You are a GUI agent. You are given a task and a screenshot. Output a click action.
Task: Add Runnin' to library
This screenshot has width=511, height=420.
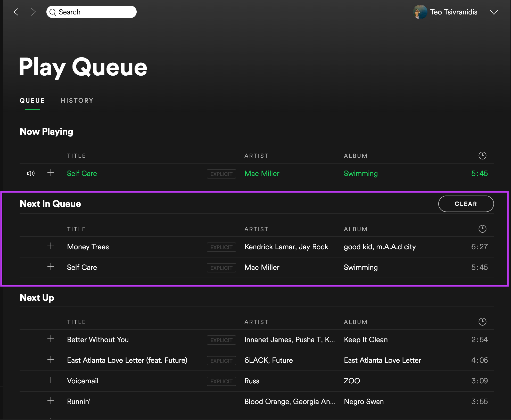tap(51, 401)
